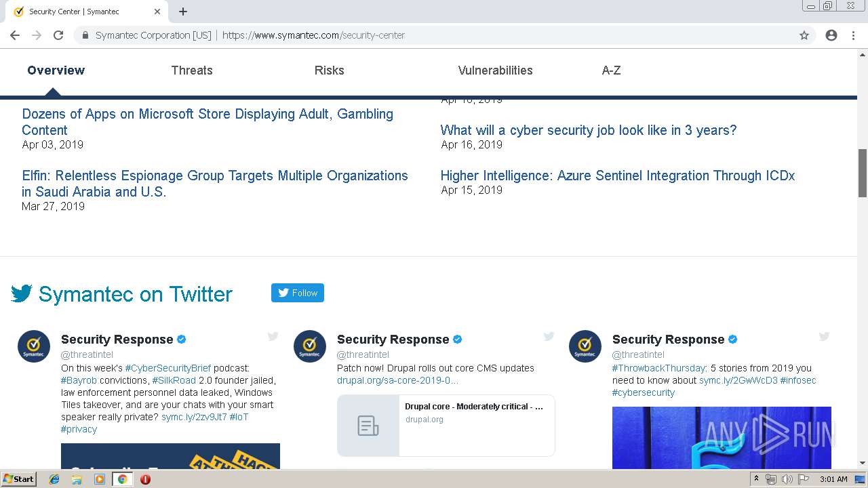This screenshot has width=868, height=488.
Task: Open Higher Intelligence Azure Sentinel article
Action: point(618,176)
